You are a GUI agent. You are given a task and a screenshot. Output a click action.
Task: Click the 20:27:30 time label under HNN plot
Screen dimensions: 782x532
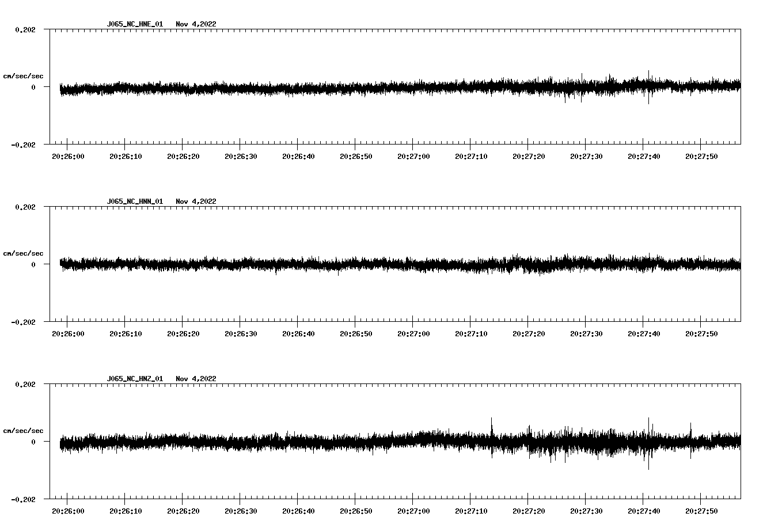[586, 334]
